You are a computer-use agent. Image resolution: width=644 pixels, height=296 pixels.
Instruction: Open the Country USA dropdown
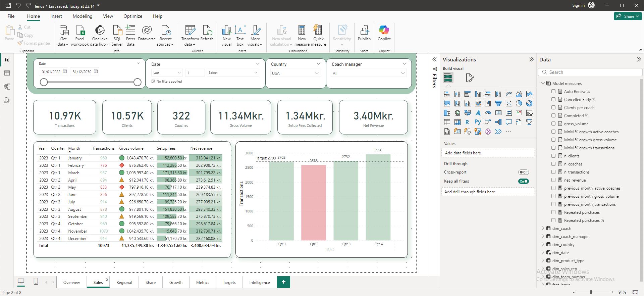296,73
